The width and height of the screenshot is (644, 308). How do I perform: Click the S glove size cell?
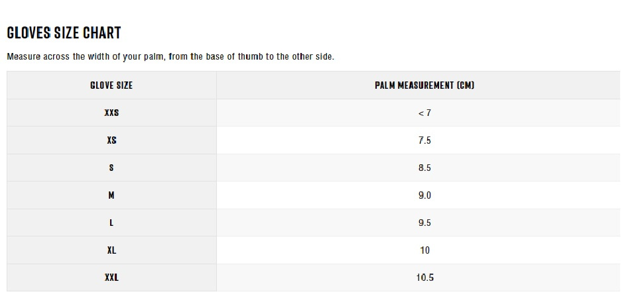tap(111, 168)
